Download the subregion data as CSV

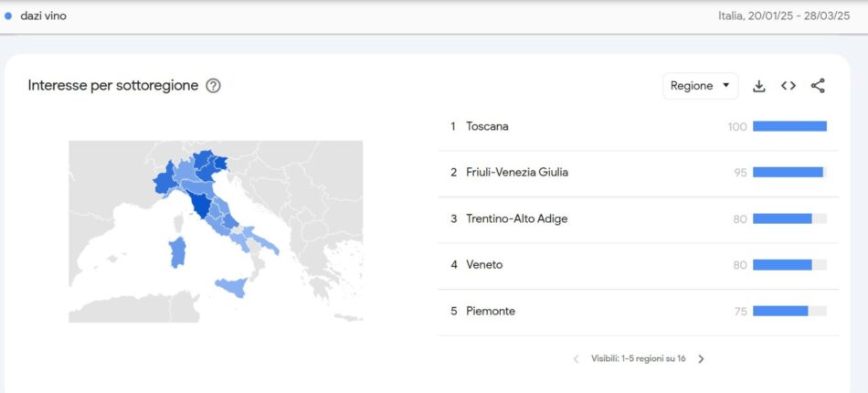coord(758,86)
